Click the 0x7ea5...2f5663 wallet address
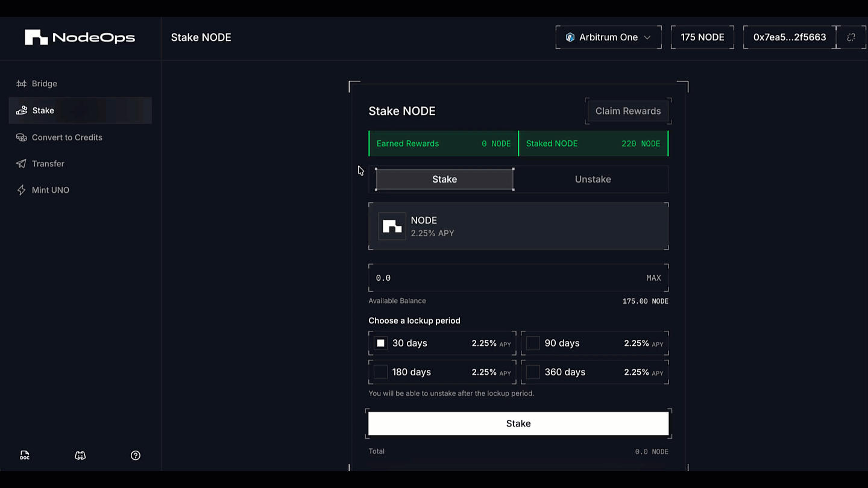Viewport: 868px width, 488px height. tap(790, 37)
